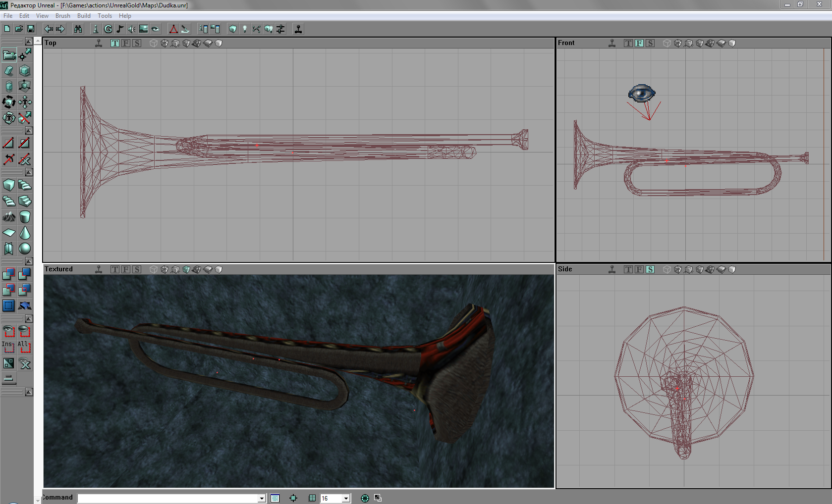Open the Brush menu
Viewport: 832px width, 504px height.
(x=63, y=16)
